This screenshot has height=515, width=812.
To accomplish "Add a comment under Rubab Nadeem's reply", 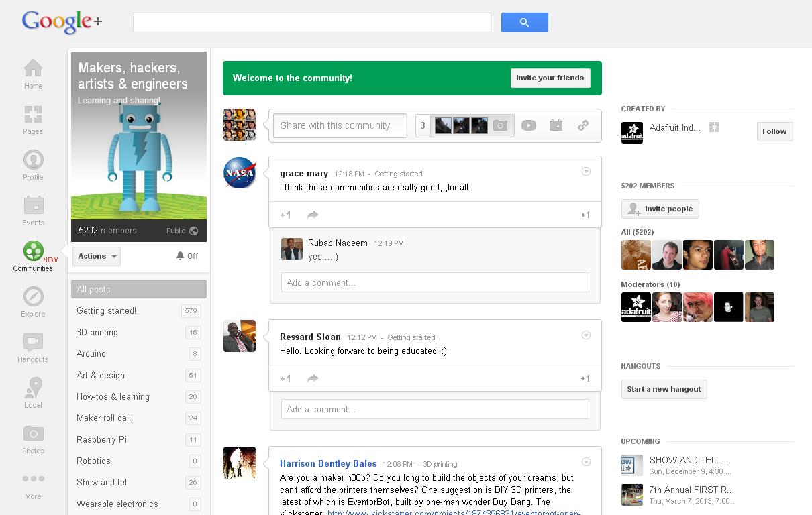I will [435, 282].
